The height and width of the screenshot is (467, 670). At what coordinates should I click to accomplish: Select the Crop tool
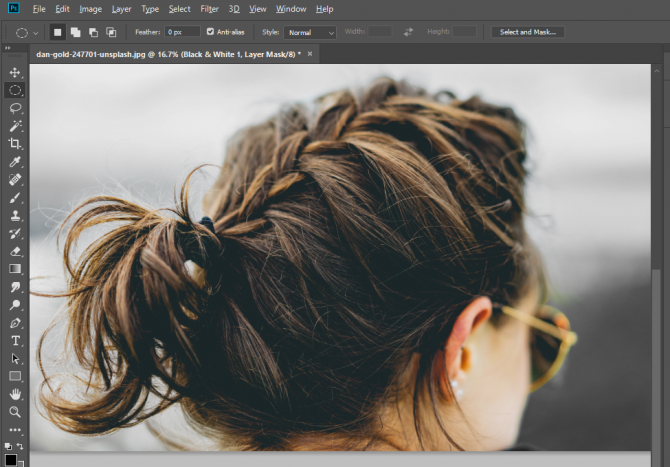[15, 144]
